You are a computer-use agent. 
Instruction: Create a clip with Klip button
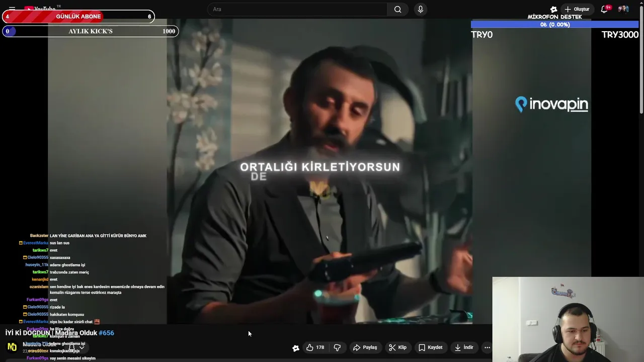(x=397, y=347)
